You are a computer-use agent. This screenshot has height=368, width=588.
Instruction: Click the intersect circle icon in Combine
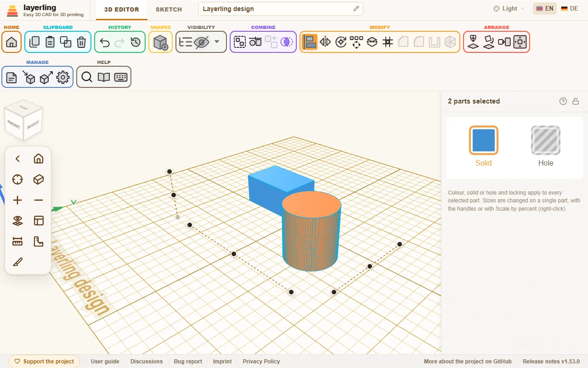point(287,42)
